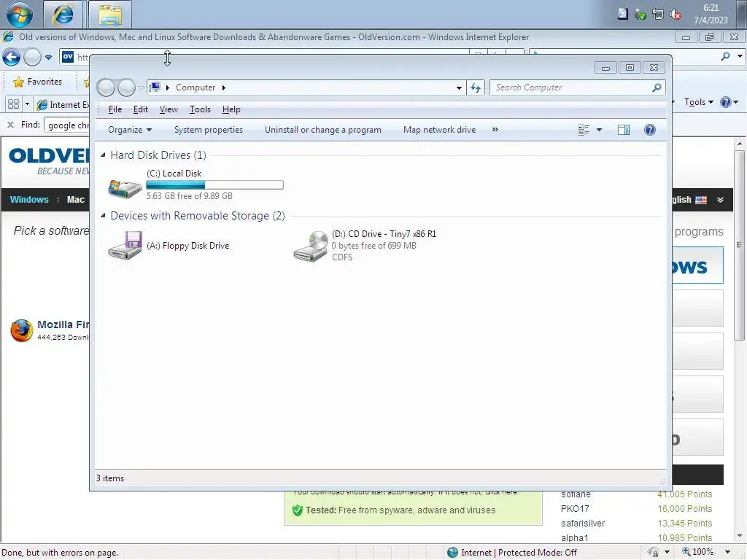Expand the language chevron on OldVersion page

(x=720, y=200)
